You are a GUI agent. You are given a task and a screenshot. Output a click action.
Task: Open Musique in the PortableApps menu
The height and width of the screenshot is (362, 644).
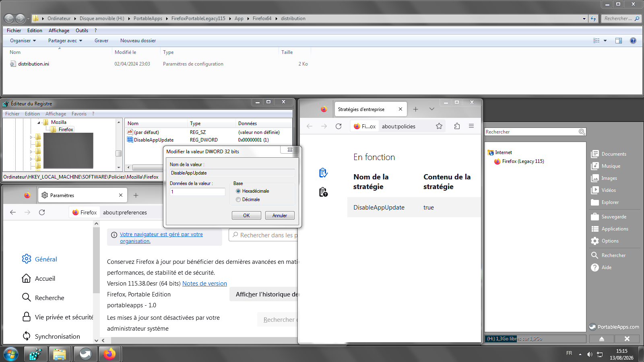tap(606, 166)
